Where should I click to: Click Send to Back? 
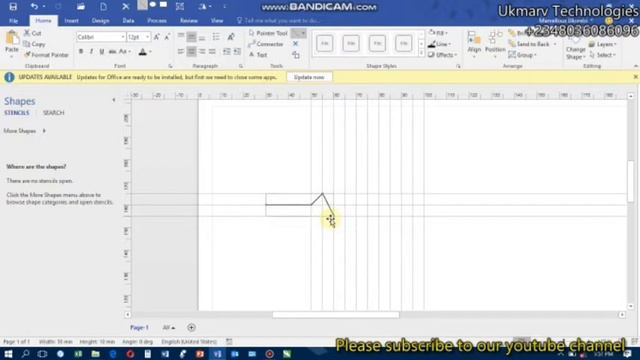[533, 44]
